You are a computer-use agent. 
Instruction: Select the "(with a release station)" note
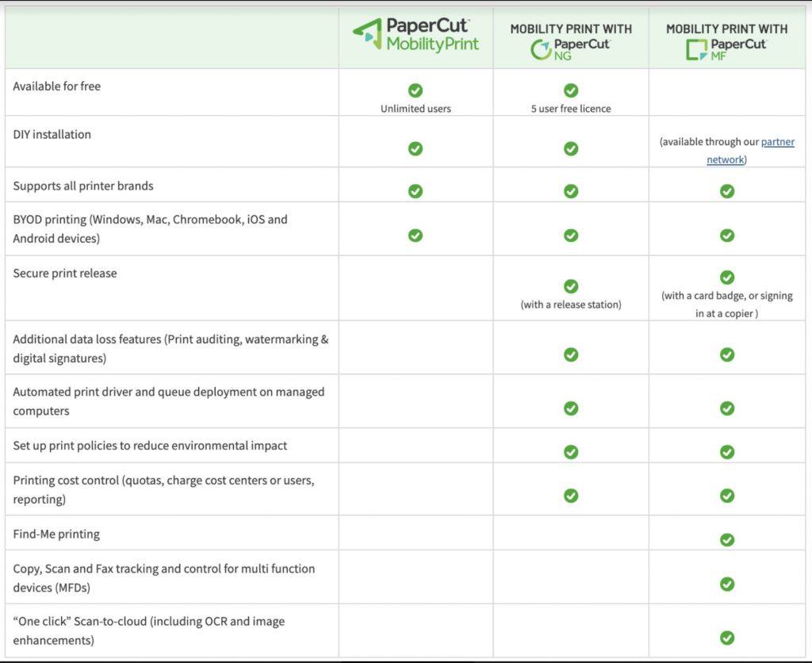tap(571, 305)
